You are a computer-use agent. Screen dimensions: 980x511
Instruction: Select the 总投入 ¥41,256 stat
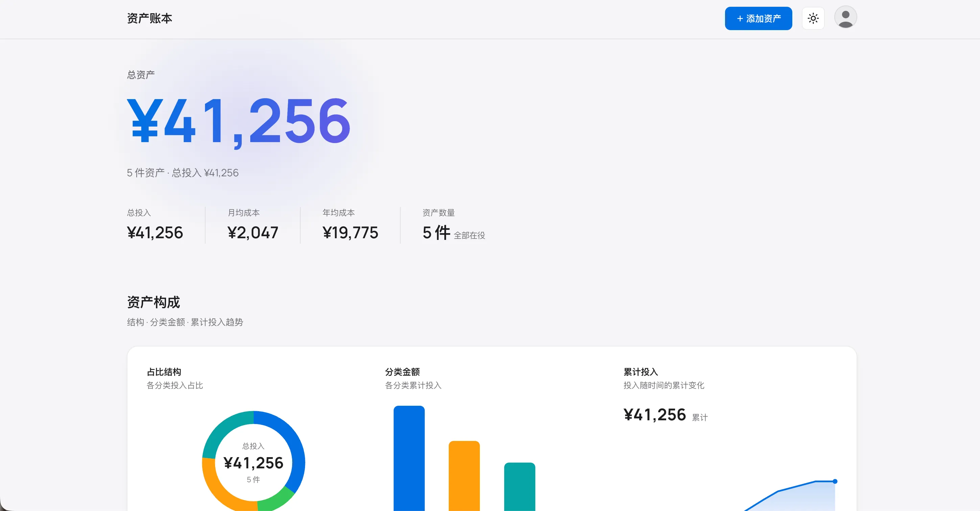[155, 225]
